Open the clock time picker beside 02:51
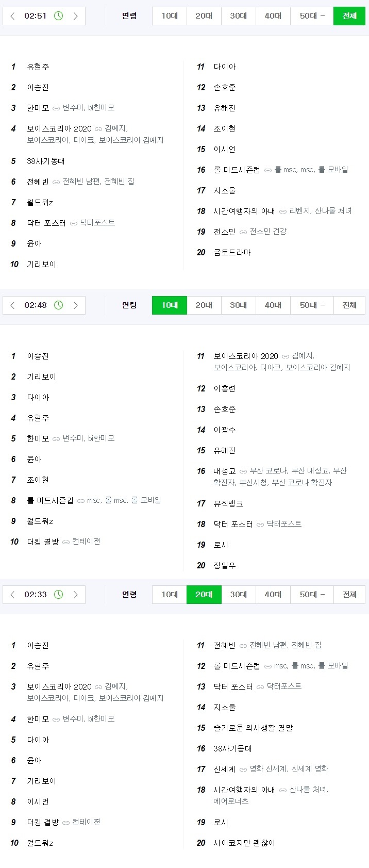Screen dimensions: 369x868 (59, 16)
